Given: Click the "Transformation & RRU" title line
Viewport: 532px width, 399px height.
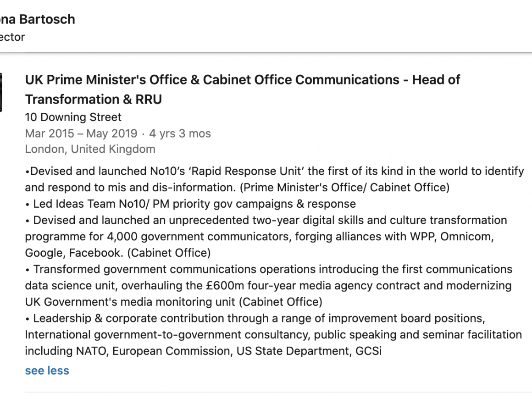Looking at the screenshot, I should click(x=94, y=99).
